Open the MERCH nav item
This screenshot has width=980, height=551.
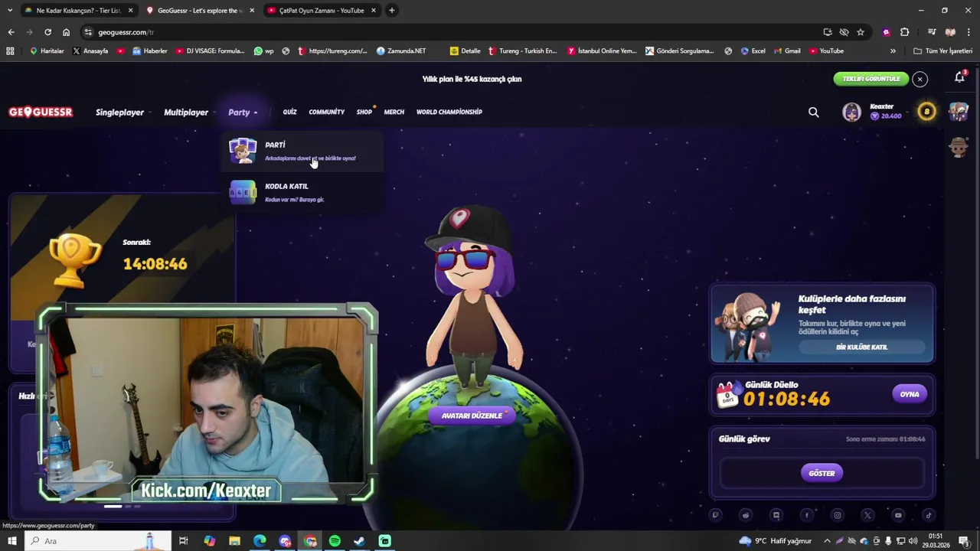394,112
